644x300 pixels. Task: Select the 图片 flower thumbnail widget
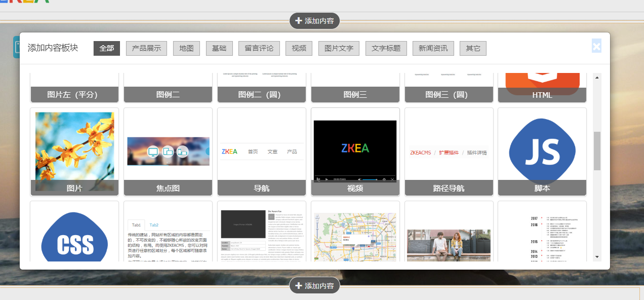pyautogui.click(x=74, y=152)
